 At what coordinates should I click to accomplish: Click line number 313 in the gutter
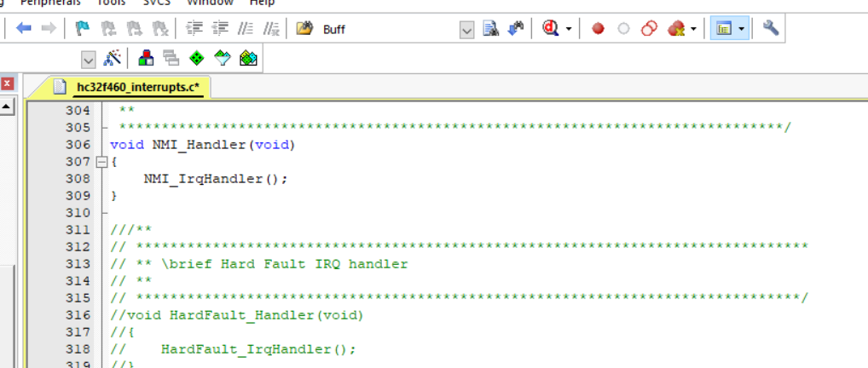click(78, 264)
